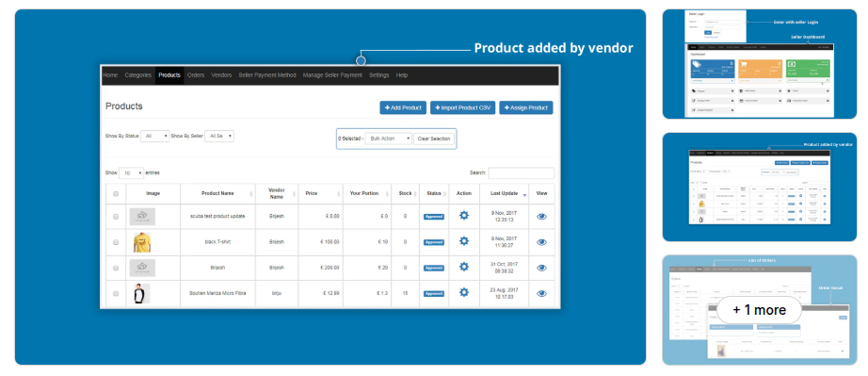This screenshot has height=376, width=868.
Task: Go to the Vendors menu item
Action: [x=221, y=75]
